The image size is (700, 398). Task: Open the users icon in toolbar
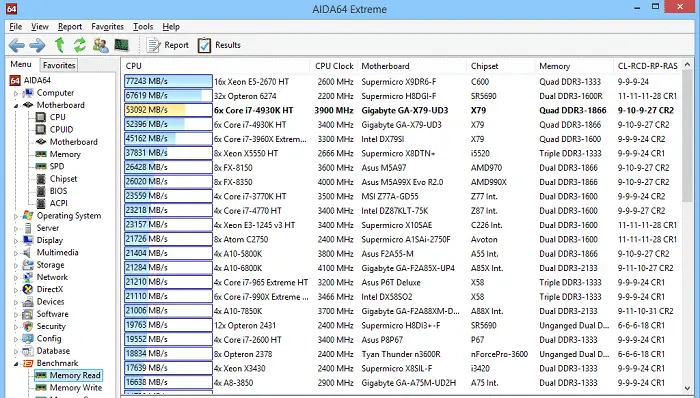tap(101, 45)
